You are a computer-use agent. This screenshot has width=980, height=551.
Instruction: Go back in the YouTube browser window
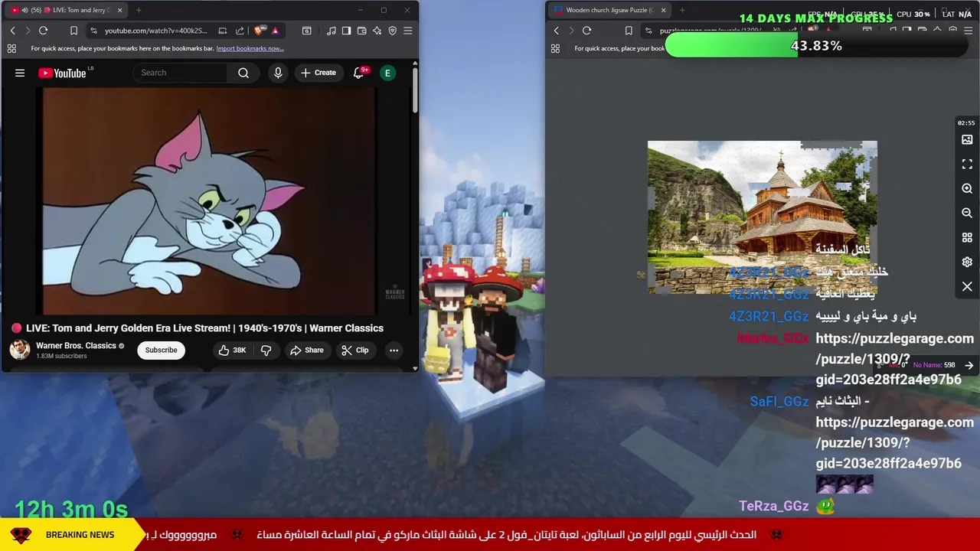coord(12,31)
